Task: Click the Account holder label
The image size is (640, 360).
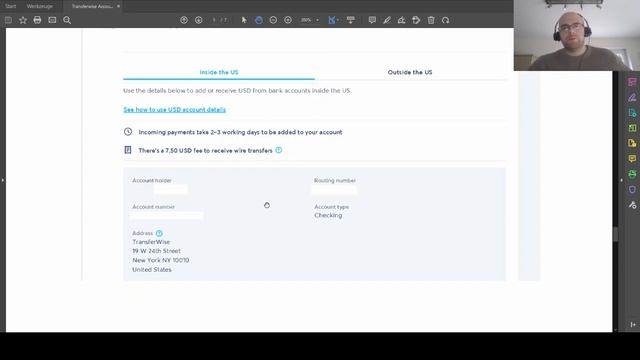Action: [152, 180]
